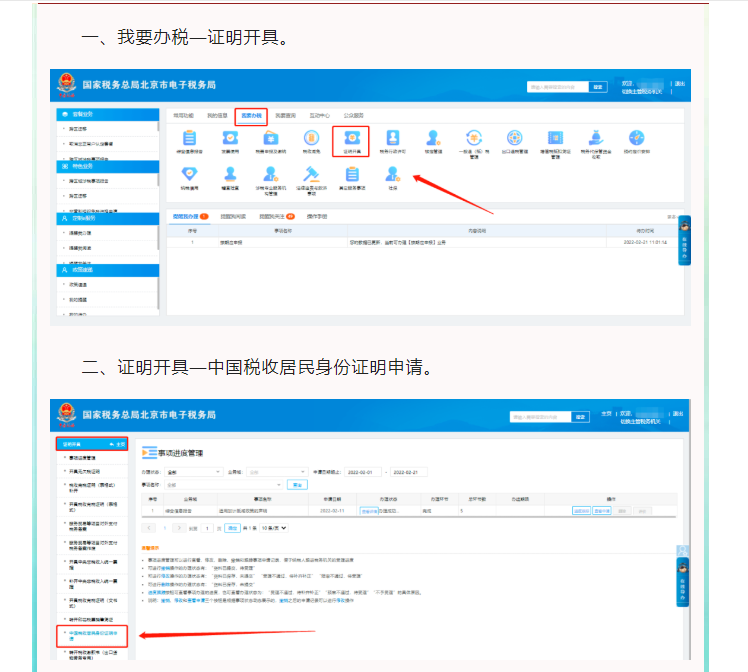Switch to 公众服务 tab
Screen dimensions: 748x672
pyautogui.click(x=353, y=115)
